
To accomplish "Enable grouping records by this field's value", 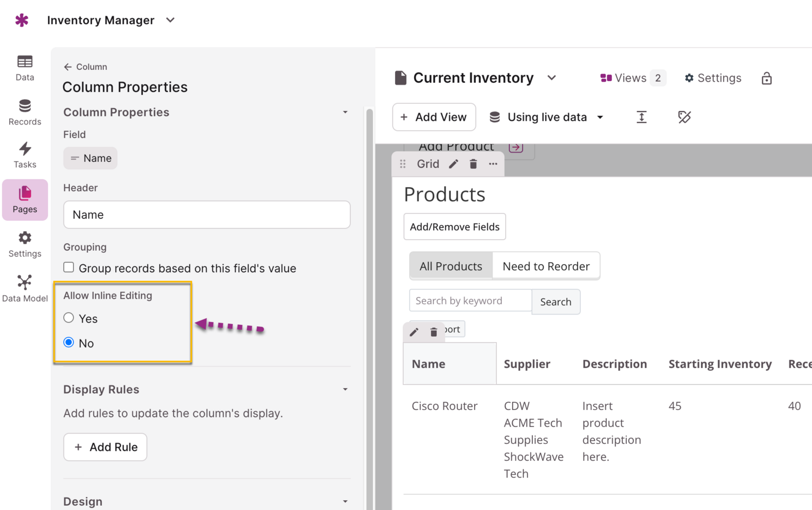I will 69,267.
